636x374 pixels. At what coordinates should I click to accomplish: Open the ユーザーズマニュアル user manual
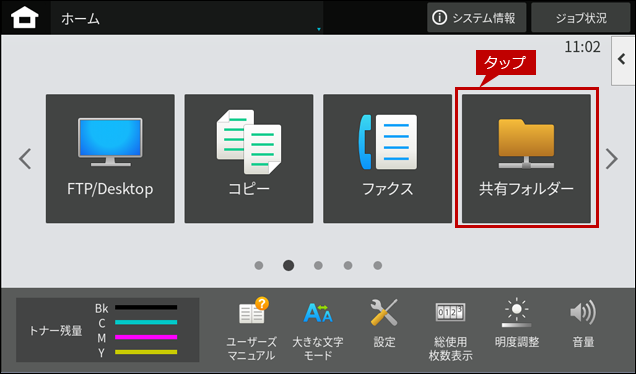252,329
